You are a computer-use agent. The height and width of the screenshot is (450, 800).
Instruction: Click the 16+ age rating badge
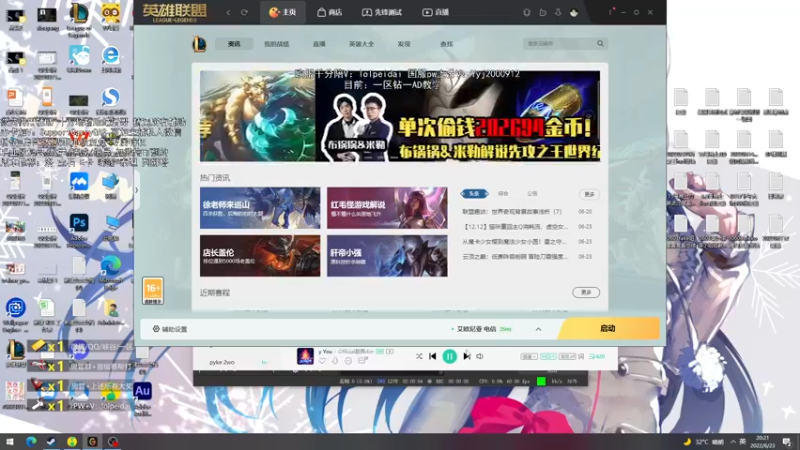point(153,291)
